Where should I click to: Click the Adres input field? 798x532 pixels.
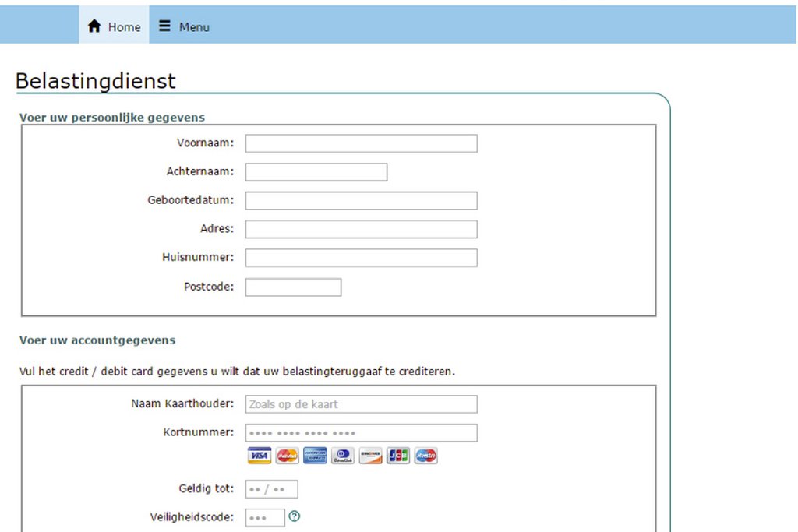[x=361, y=229]
